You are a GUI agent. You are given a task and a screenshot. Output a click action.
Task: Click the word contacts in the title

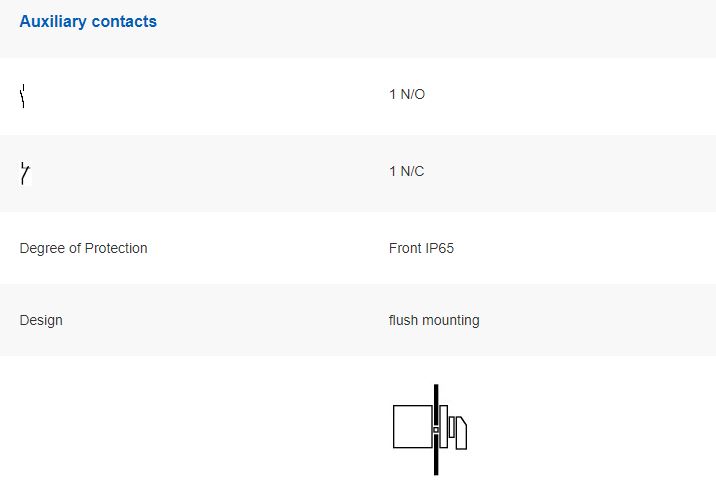tap(124, 21)
